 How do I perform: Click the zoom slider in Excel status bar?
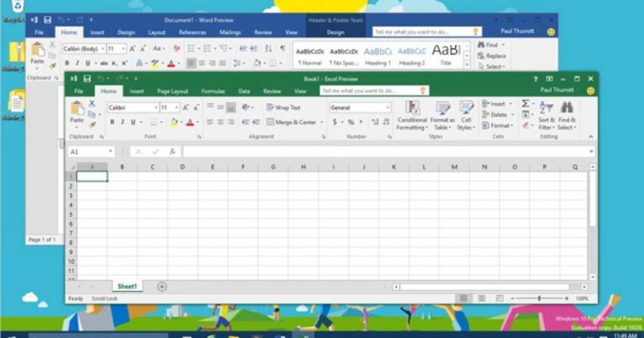539,298
